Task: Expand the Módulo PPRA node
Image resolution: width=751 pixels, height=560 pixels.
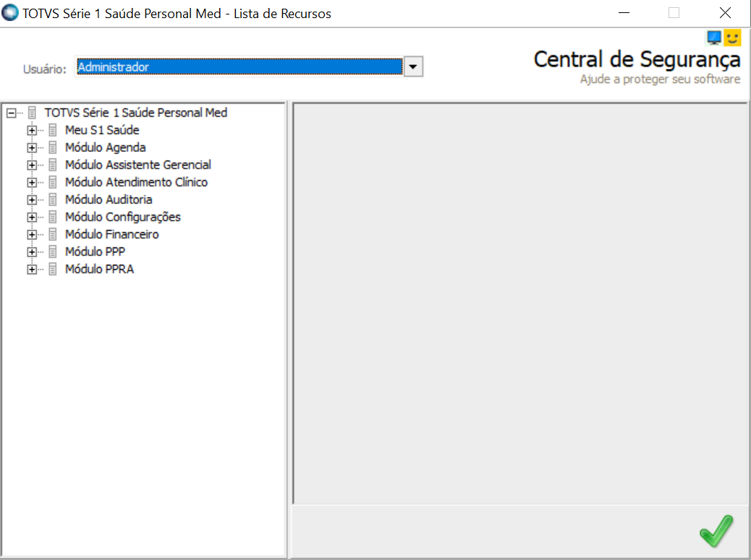Action: click(32, 269)
